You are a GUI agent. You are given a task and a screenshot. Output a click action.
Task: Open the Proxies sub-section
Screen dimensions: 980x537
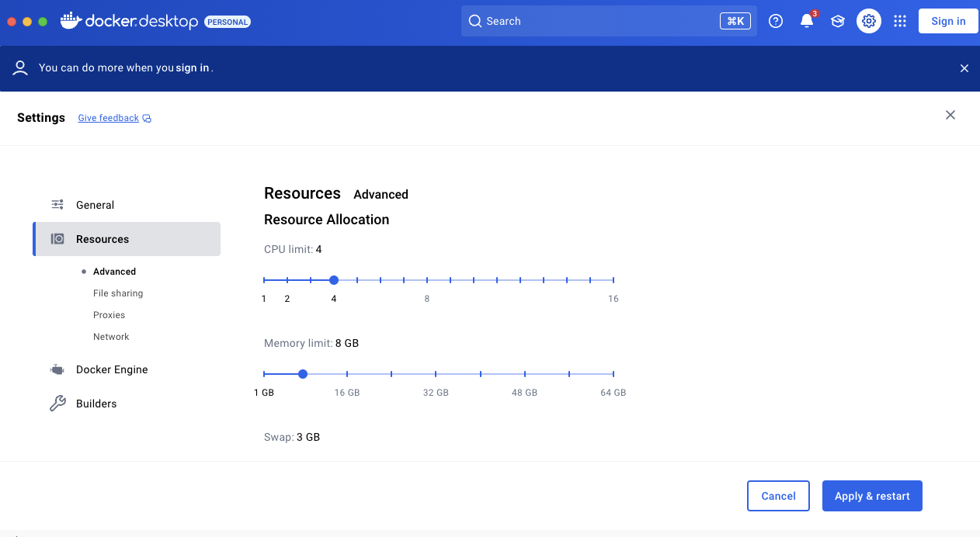click(x=109, y=315)
